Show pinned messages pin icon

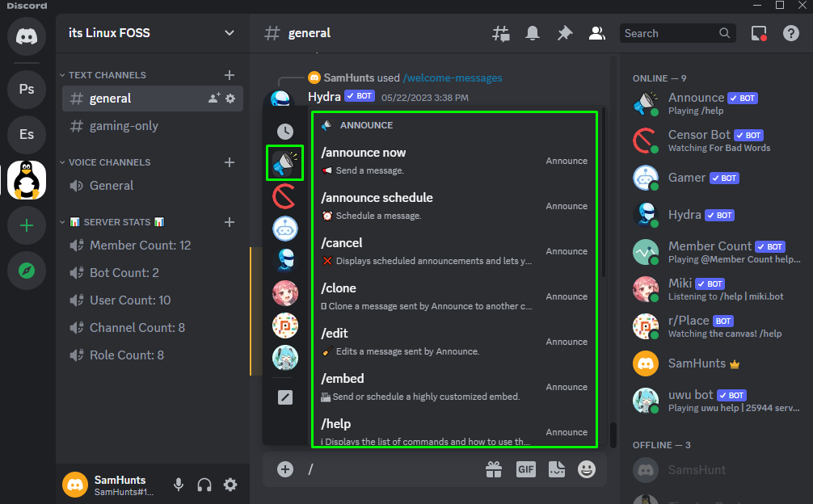point(565,33)
